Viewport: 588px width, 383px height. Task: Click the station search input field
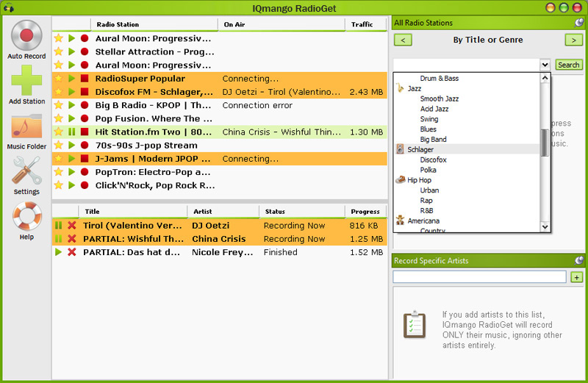click(467, 65)
